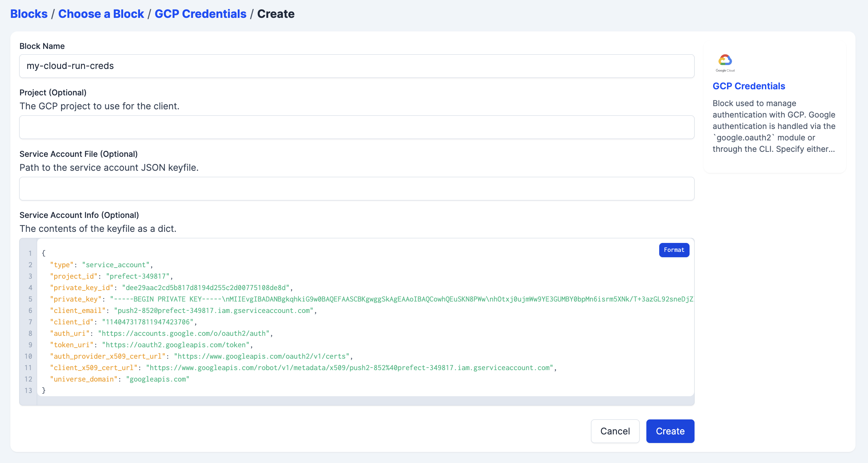Viewport: 868px width, 463px height.
Task: Click the Format button in JSON editor
Action: click(674, 250)
